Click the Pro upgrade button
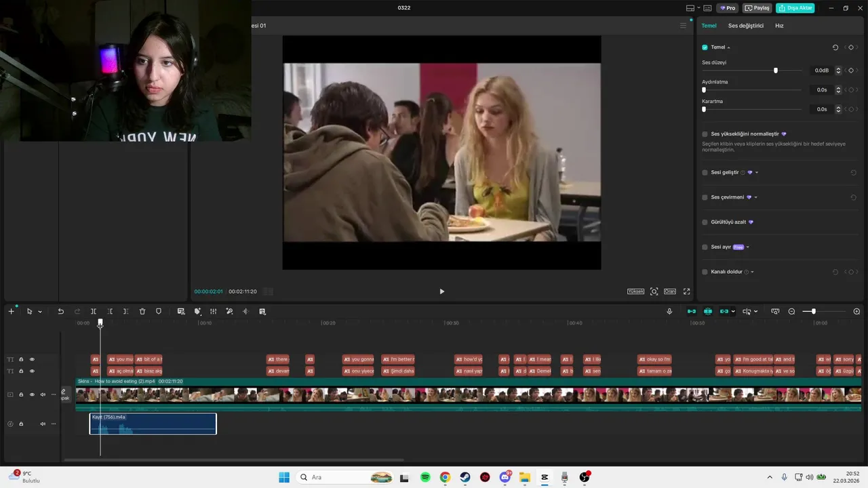Image resolution: width=868 pixels, height=488 pixels. tap(728, 8)
